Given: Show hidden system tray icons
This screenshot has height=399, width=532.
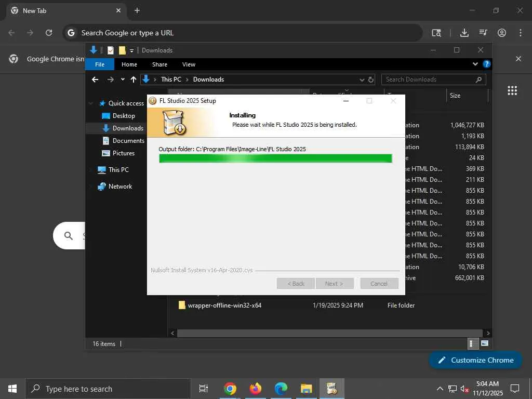Looking at the screenshot, I should [440, 389].
